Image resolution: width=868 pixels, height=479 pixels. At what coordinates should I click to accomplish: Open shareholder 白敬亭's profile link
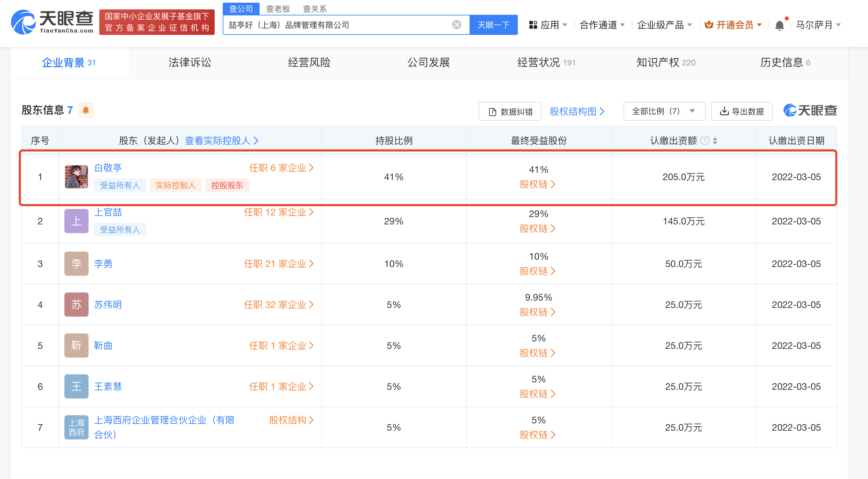[108, 168]
